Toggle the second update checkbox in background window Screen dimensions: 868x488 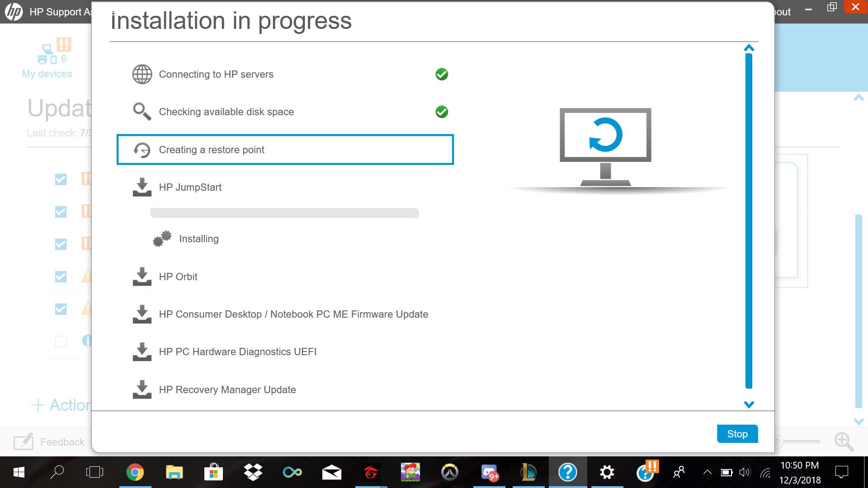coord(61,212)
